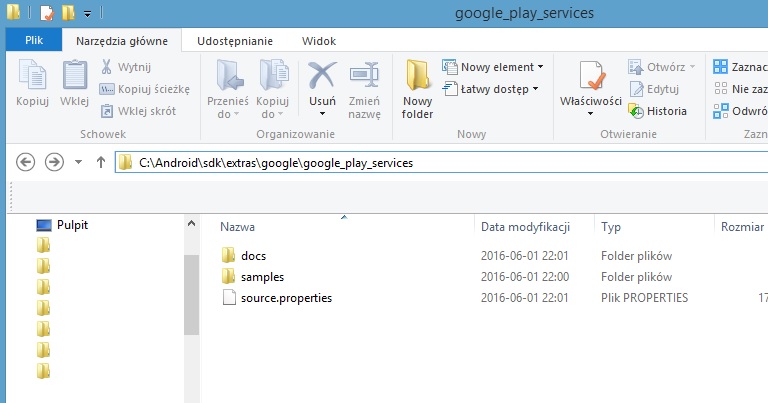Click the source.properties file icon
This screenshot has width=768, height=403.
click(x=229, y=297)
